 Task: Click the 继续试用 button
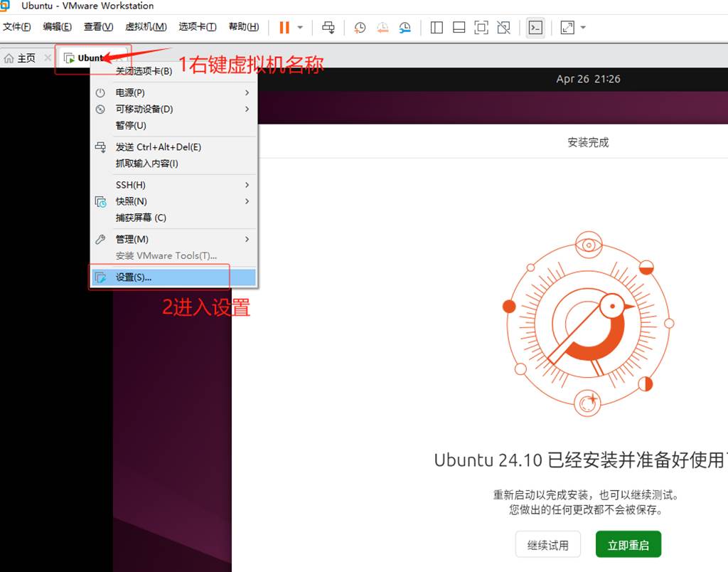(x=548, y=544)
